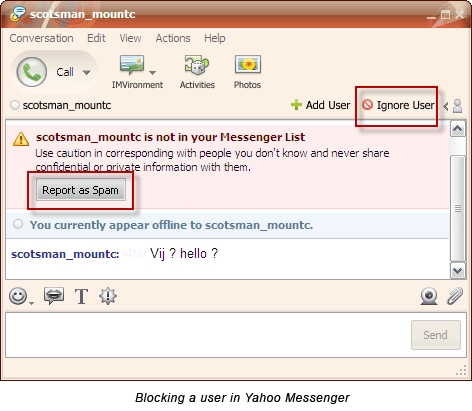This screenshot has height=411, width=472.
Task: Expand the Call dropdown arrow
Action: pos(87,72)
